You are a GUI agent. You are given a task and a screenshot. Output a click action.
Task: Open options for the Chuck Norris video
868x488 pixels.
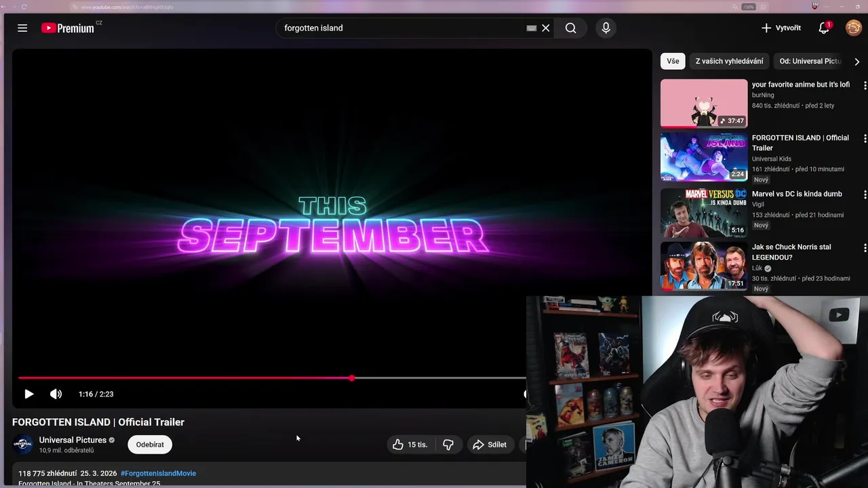coord(865,247)
